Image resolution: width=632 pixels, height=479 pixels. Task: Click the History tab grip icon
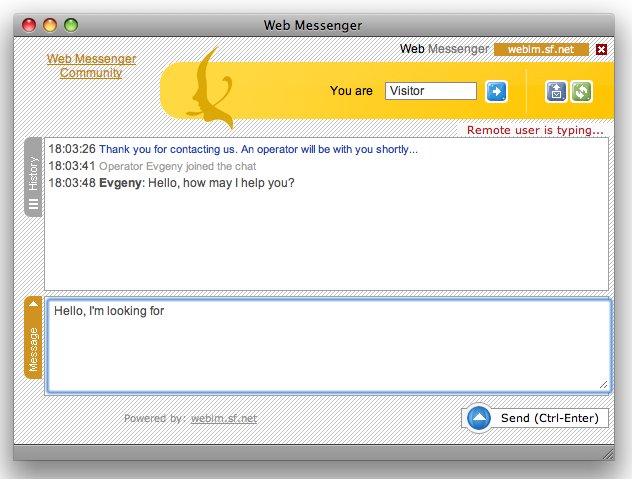33,204
